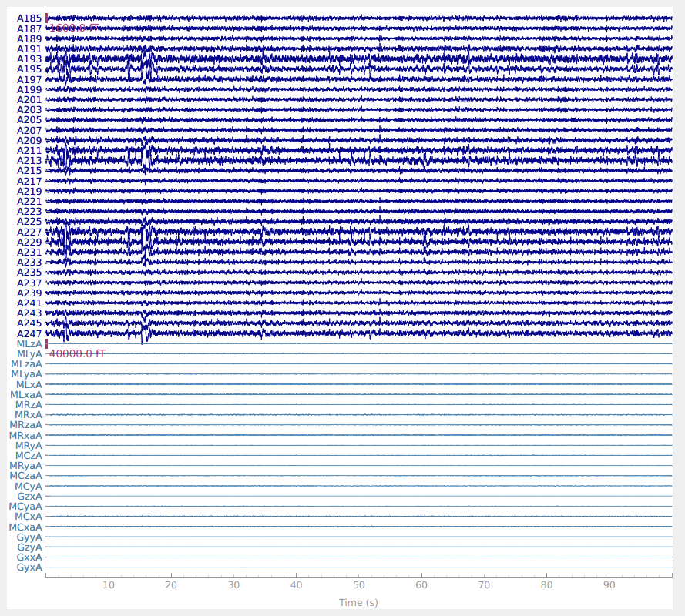Viewport: 685px width, 616px height.
Task: Click reference channel label MRzA
Action: point(29,405)
